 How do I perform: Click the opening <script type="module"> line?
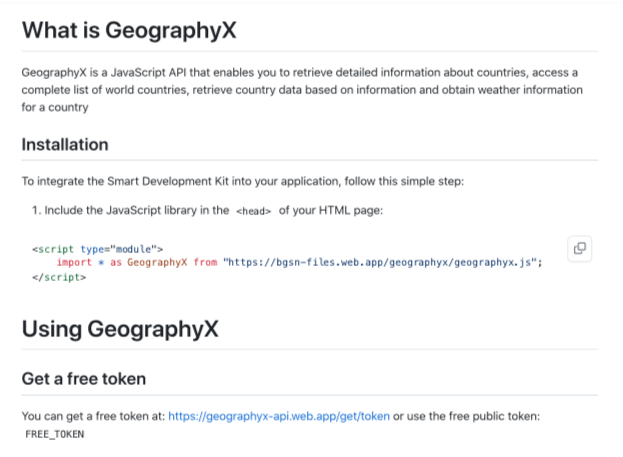click(x=98, y=249)
